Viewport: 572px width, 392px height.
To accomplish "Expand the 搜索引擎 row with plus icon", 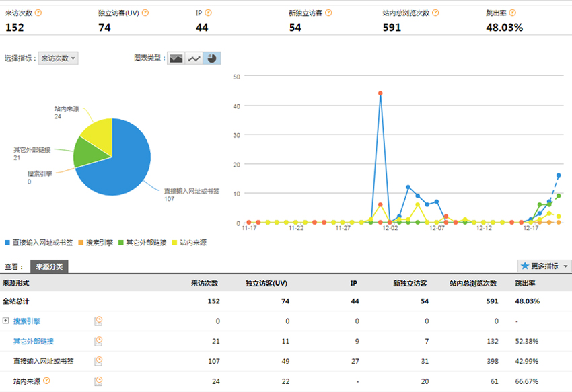I will 6,321.
